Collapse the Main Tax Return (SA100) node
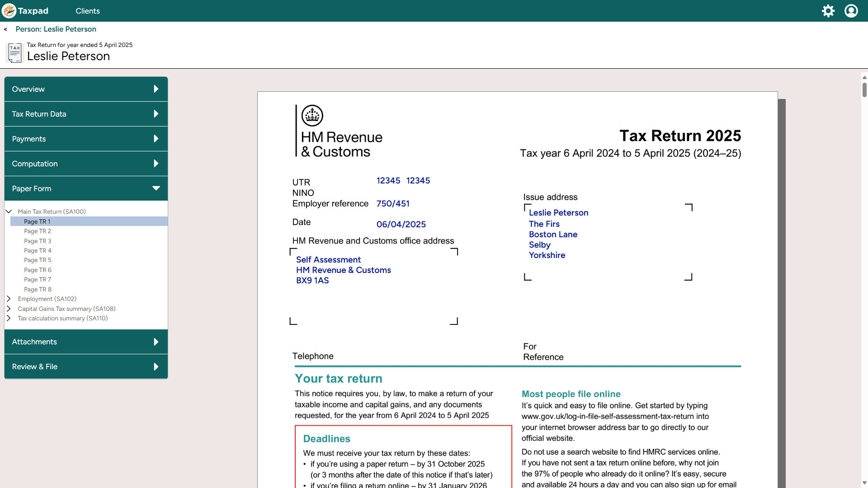This screenshot has width=868, height=488. click(x=9, y=211)
